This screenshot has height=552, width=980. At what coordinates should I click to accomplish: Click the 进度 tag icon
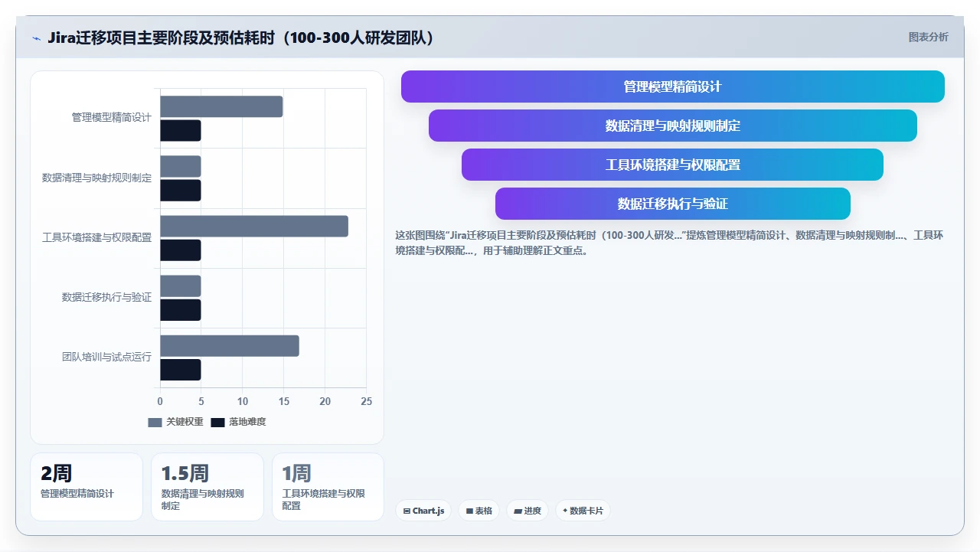click(518, 511)
